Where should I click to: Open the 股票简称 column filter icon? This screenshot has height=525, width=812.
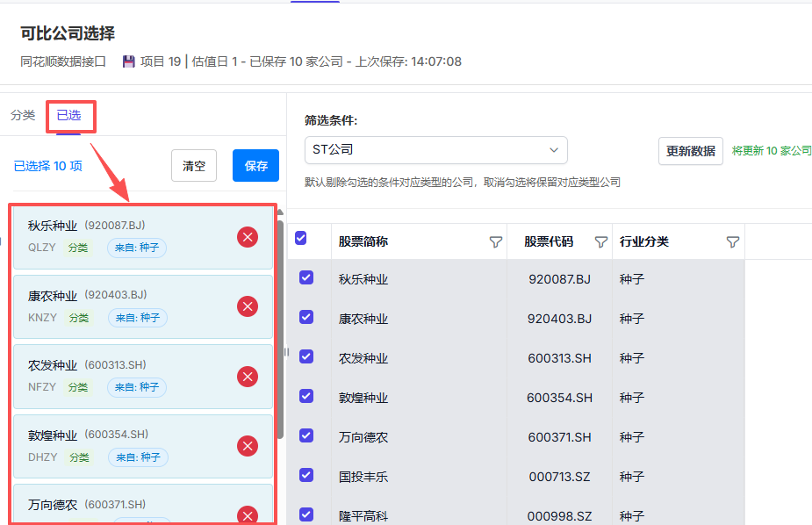pos(496,241)
